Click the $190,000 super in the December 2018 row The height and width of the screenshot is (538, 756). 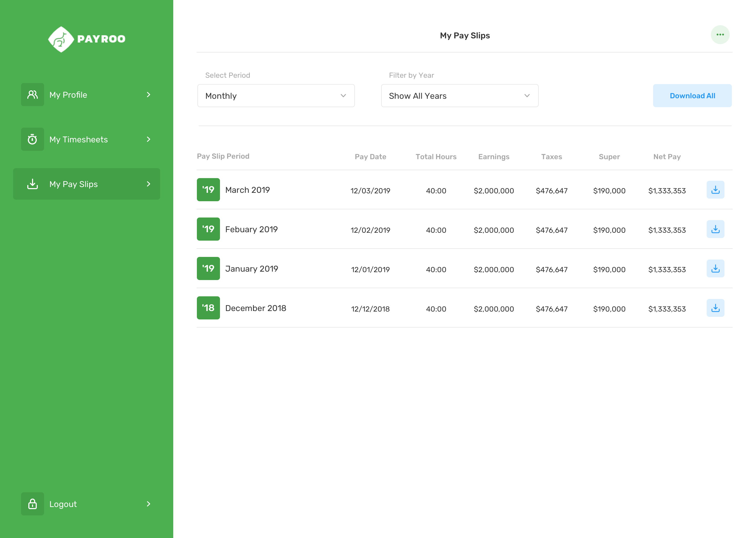pyautogui.click(x=609, y=309)
